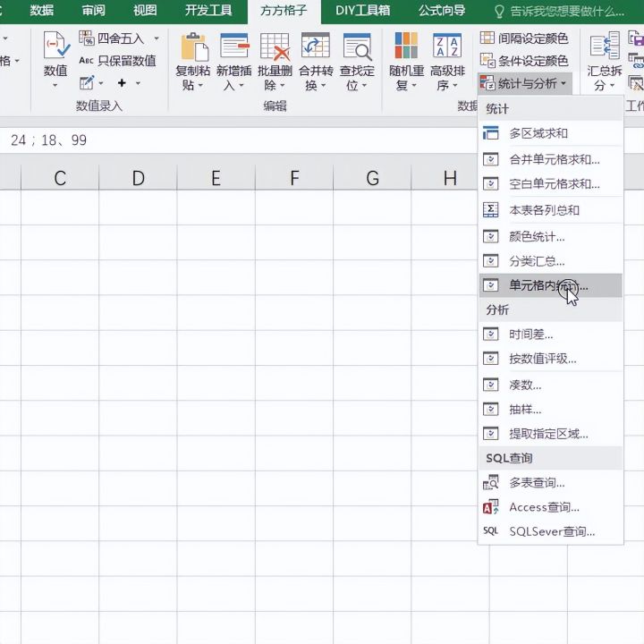
Task: Click the 数值 icon in ribbon
Action: tap(55, 45)
